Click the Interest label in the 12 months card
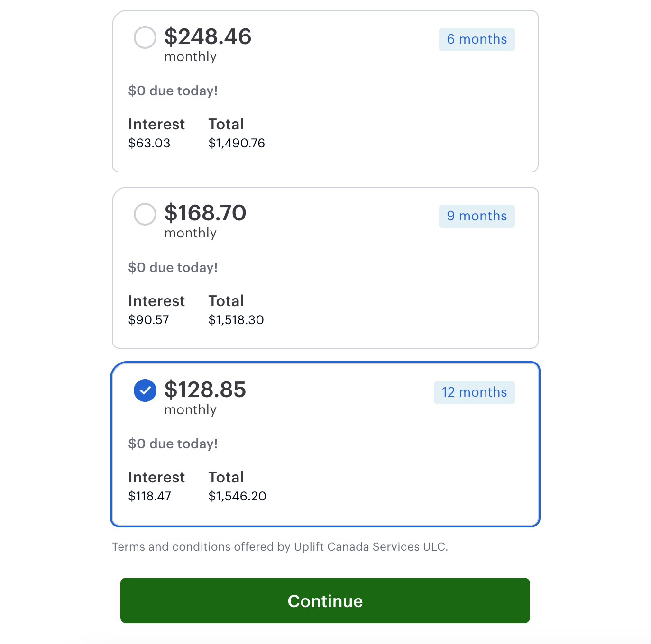The height and width of the screenshot is (644, 651). [x=156, y=477]
